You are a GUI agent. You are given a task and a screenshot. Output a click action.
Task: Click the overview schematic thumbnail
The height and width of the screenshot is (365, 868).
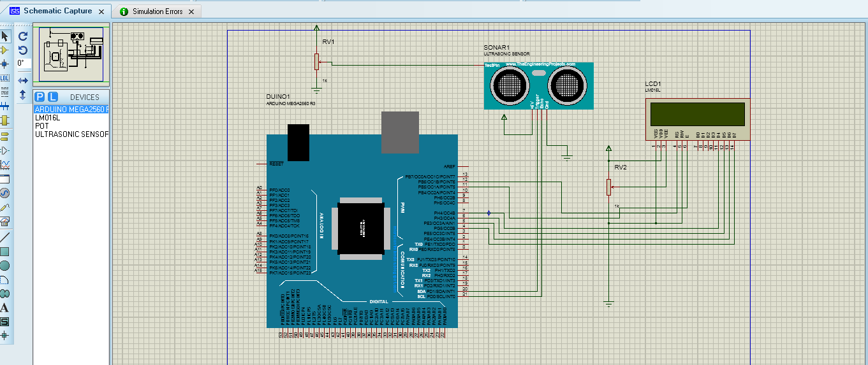pos(71,55)
